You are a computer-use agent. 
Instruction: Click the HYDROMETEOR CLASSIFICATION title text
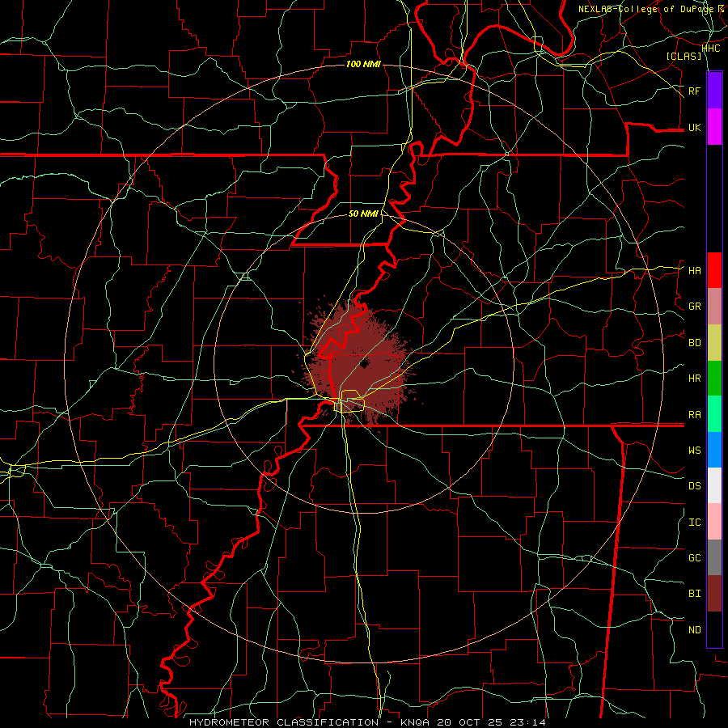pyautogui.click(x=284, y=722)
